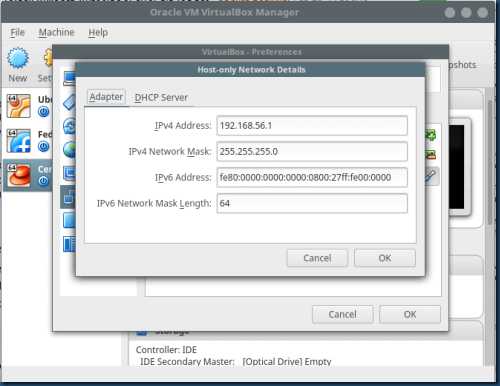
Task: Open Input preferences via keyboard icon
Action: click(x=69, y=102)
